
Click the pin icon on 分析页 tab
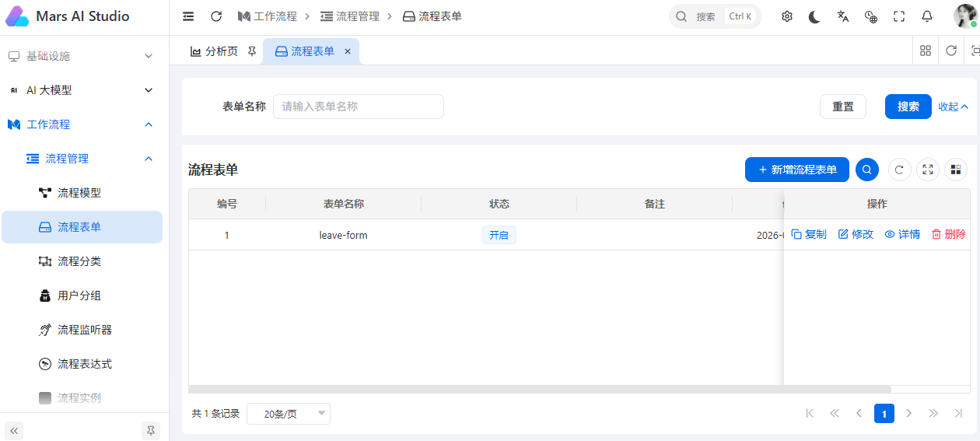251,51
